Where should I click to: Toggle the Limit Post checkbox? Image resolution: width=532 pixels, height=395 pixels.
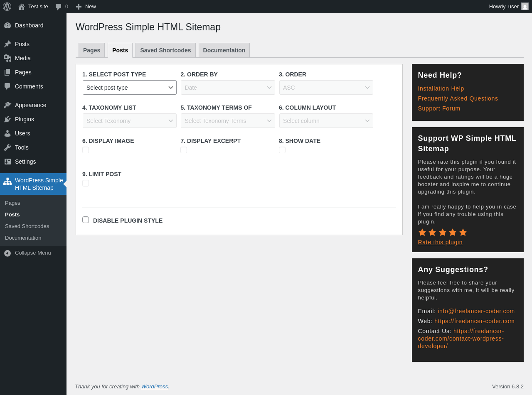point(86,183)
